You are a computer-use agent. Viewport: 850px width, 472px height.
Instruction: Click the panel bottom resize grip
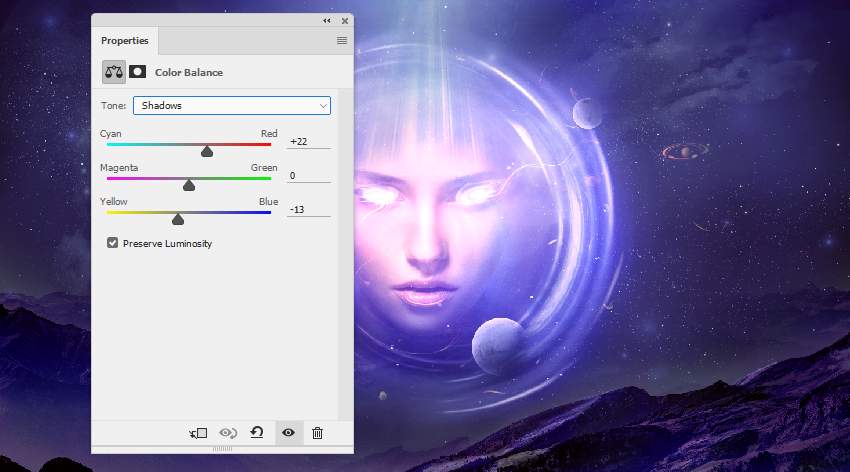pyautogui.click(x=222, y=449)
